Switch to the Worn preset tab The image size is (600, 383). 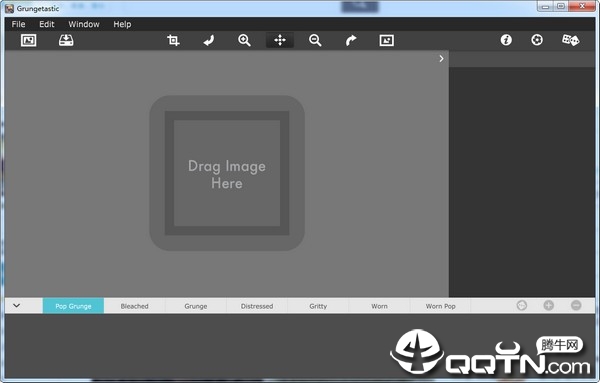point(379,306)
